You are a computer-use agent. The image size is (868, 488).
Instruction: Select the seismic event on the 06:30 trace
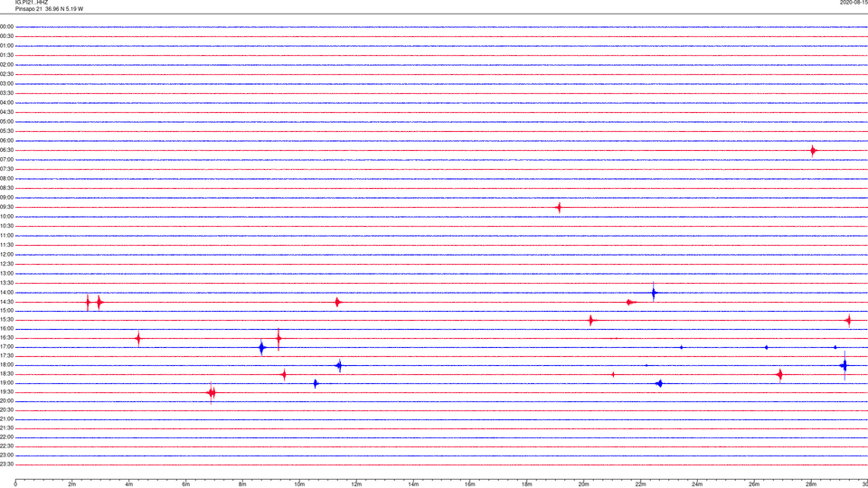[813, 151]
